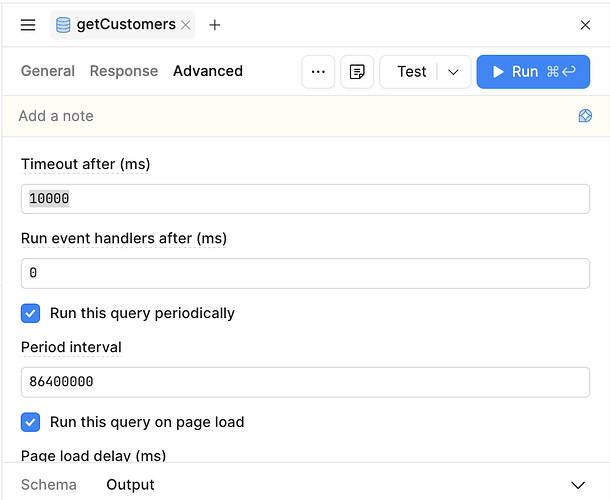This screenshot has height=500, width=610.
Task: Click the Timeout after field
Action: click(x=305, y=199)
